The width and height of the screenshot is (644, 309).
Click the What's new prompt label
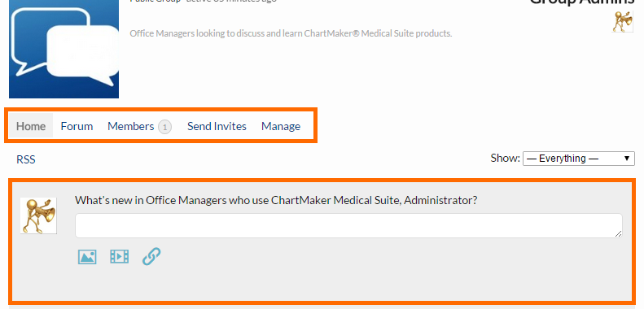click(276, 200)
